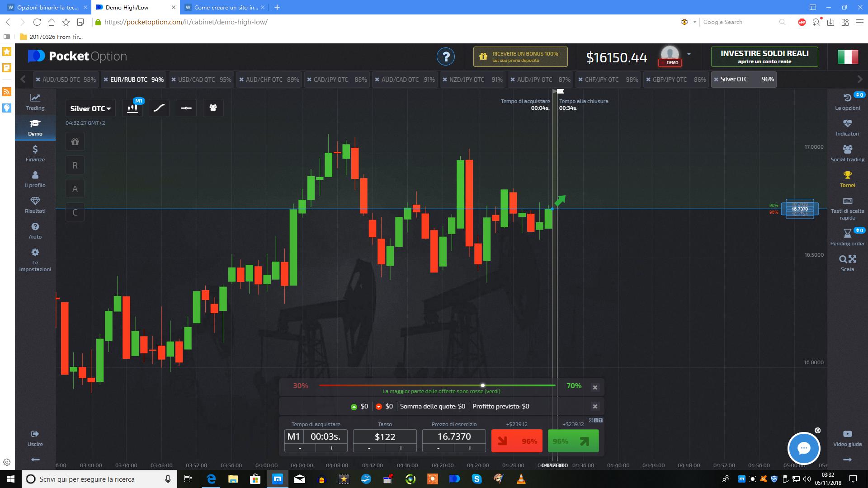This screenshot has height=488, width=868.
Task: Open Risultati achievements page
Action: point(35,205)
